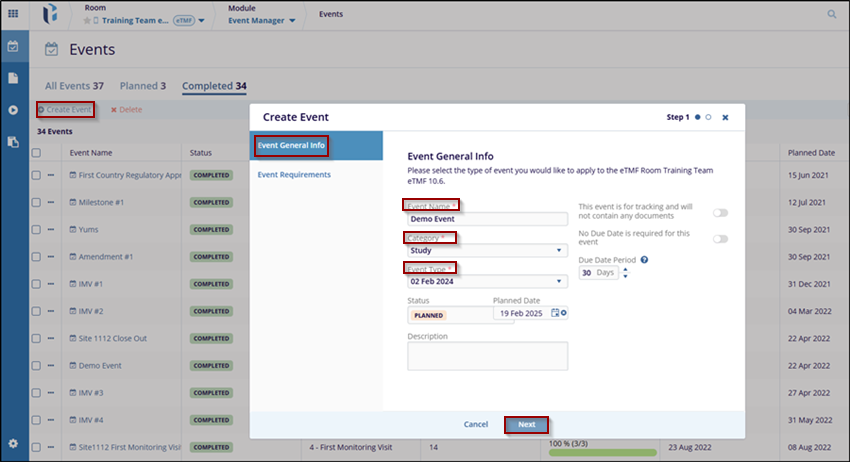Image resolution: width=850 pixels, height=462 pixels.
Task: Open the Documents icon in left sidebar
Action: click(x=14, y=78)
